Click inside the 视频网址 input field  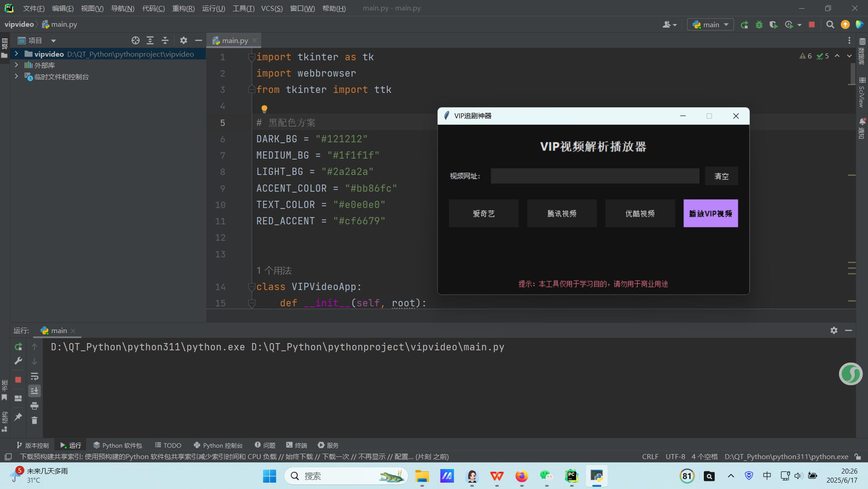tap(593, 176)
